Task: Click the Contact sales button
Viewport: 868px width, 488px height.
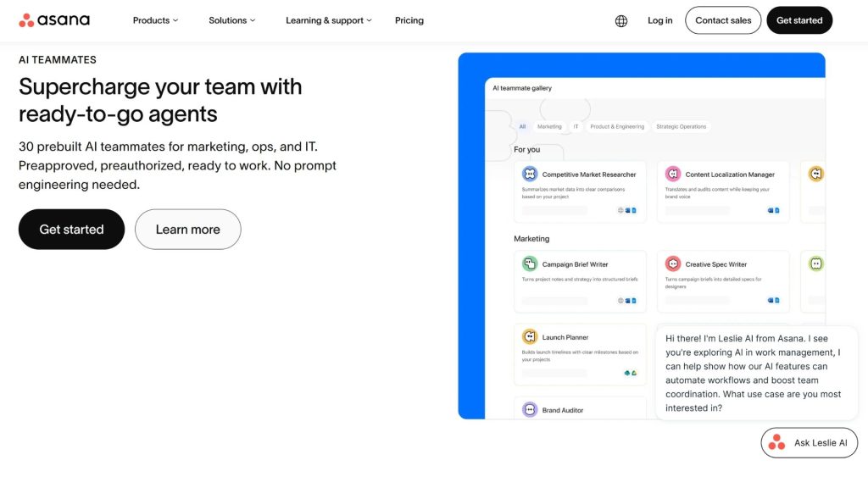Action: pos(723,20)
